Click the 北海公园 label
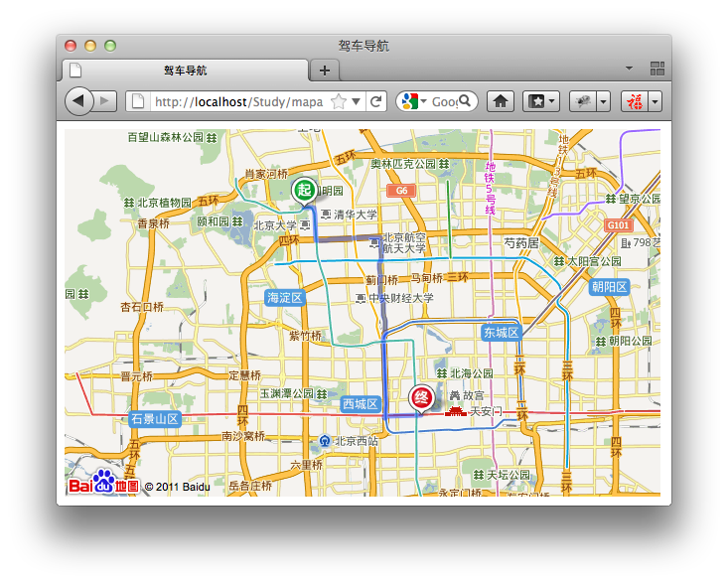This screenshot has width=728, height=584. [472, 373]
